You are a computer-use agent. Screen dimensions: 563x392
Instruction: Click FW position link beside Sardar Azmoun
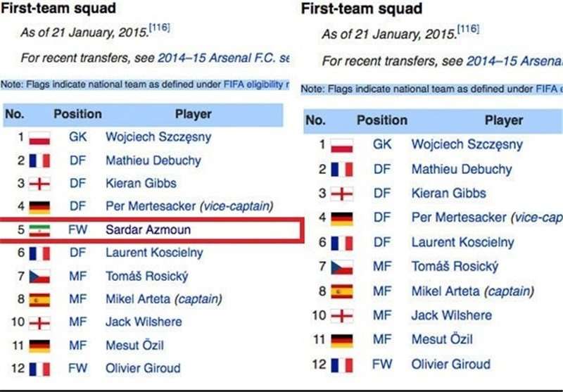pos(78,229)
